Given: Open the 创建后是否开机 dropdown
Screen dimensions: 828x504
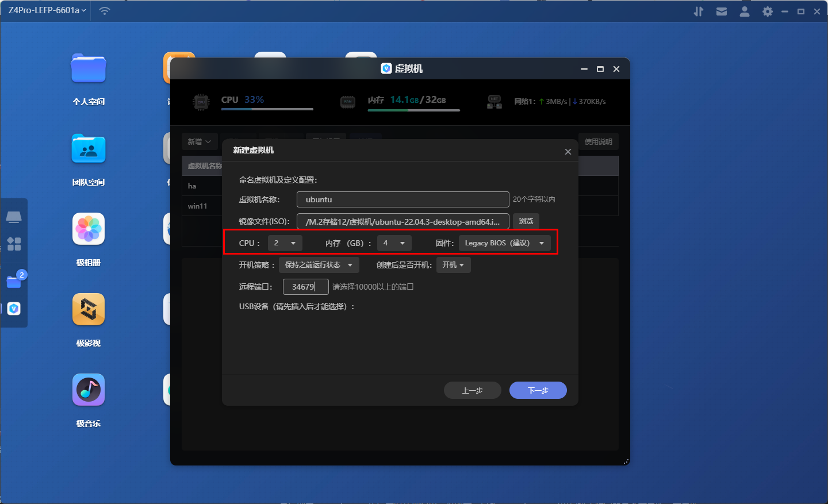Looking at the screenshot, I should point(453,265).
